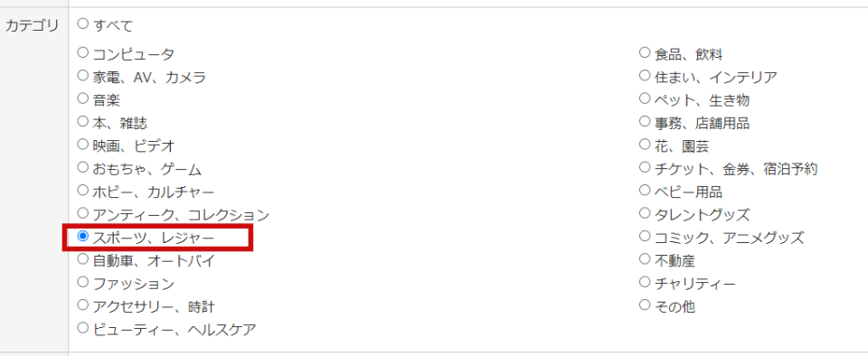The height and width of the screenshot is (356, 868).
Task: Choose 自動車、オートバイ category
Action: (x=83, y=258)
